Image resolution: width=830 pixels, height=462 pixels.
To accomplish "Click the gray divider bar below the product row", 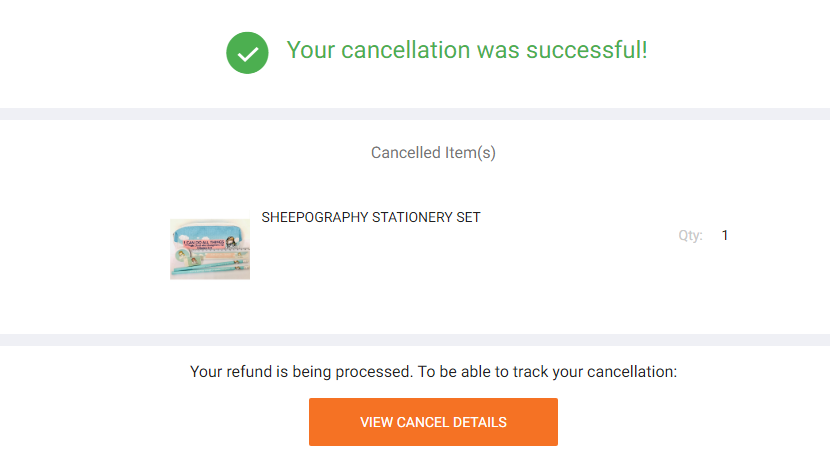I will pyautogui.click(x=415, y=340).
